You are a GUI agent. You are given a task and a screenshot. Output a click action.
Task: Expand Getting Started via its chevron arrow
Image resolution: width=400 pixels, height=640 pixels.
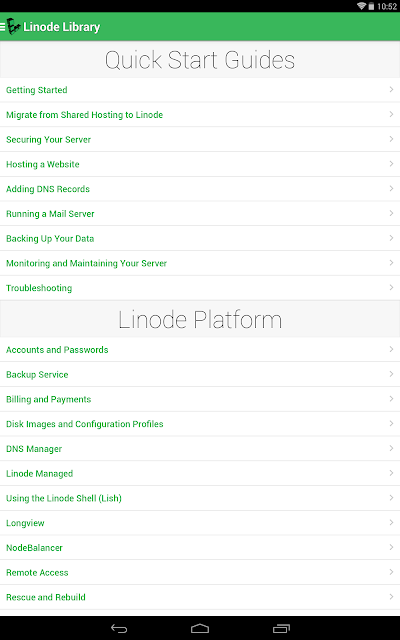391,89
